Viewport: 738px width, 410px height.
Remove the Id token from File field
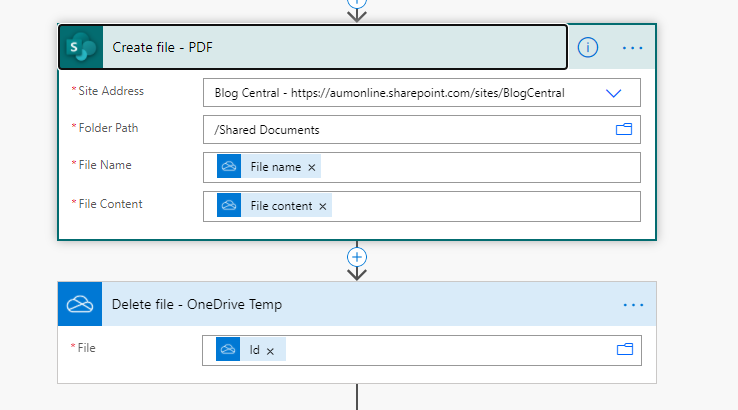[270, 351]
